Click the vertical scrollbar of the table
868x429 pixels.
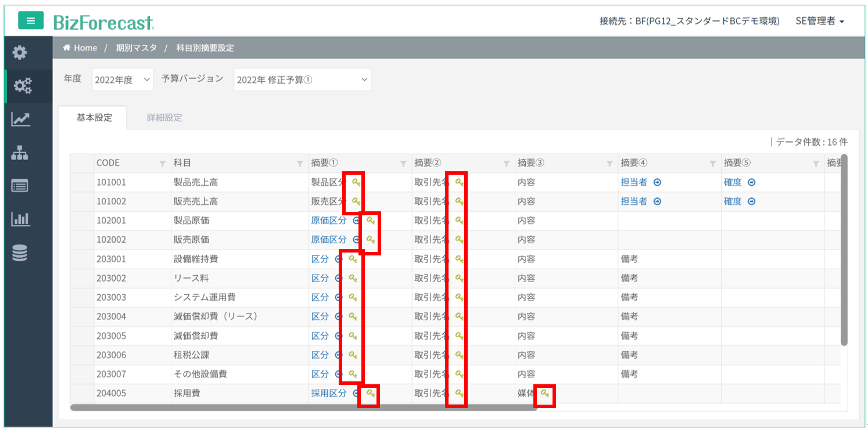(x=844, y=250)
